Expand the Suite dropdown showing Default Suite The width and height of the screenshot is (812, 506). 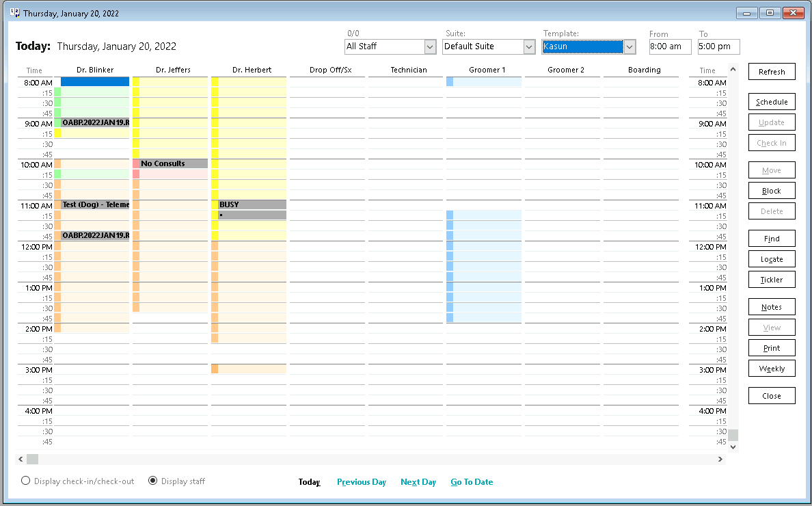pos(528,46)
